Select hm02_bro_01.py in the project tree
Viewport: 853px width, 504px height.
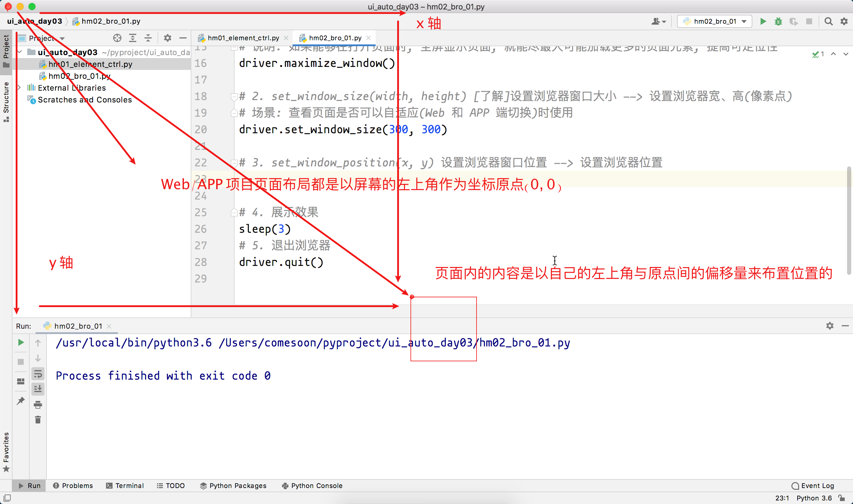(x=79, y=76)
